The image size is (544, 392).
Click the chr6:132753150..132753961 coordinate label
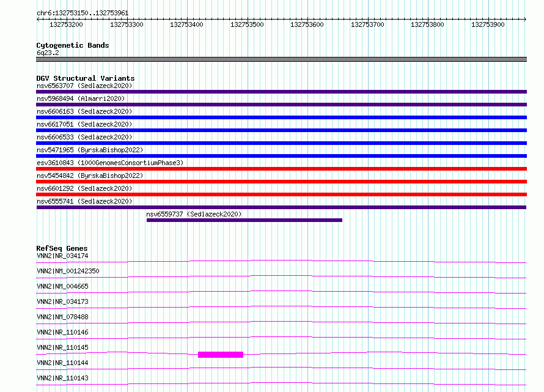83,13
